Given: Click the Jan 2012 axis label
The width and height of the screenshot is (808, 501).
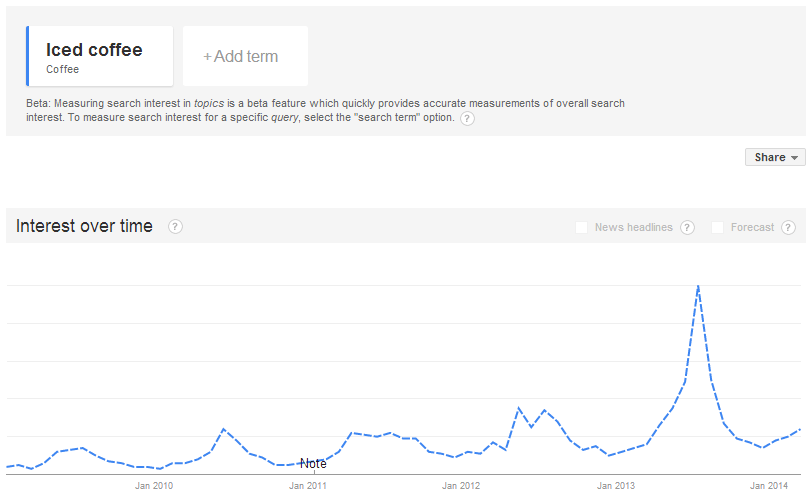Looking at the screenshot, I should pos(461,486).
